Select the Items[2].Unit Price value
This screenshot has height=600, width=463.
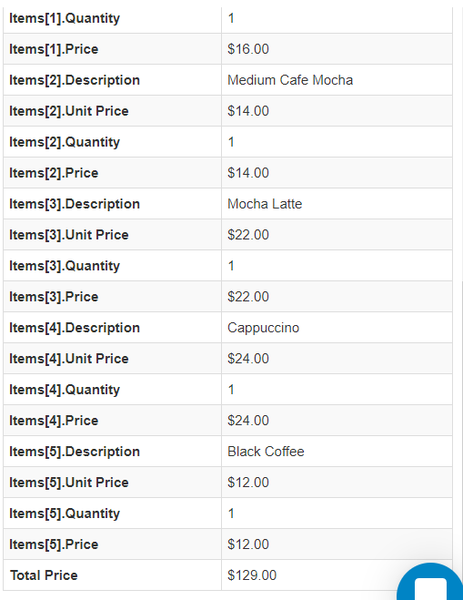tap(248, 111)
